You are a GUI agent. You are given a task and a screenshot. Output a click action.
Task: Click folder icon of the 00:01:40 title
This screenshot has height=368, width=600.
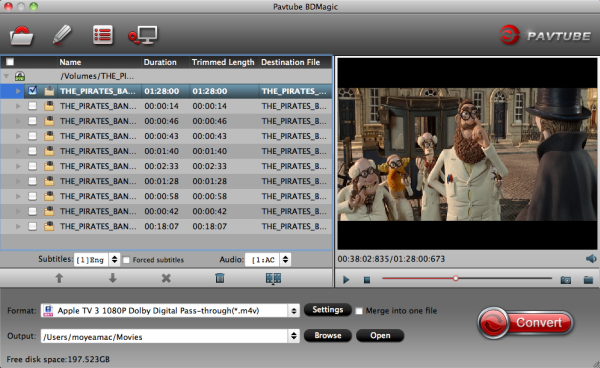[x=49, y=151]
